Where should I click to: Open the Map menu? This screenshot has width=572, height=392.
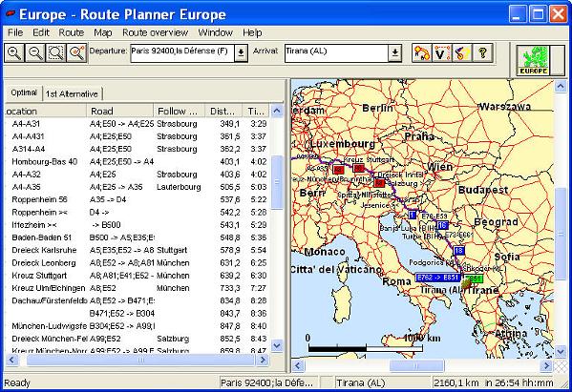pos(103,32)
